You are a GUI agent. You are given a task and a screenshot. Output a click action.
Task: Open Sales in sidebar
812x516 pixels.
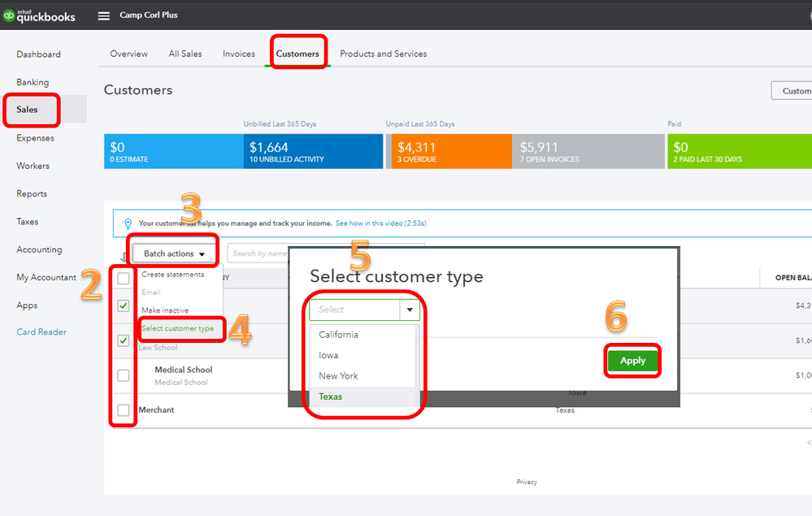pos(27,110)
